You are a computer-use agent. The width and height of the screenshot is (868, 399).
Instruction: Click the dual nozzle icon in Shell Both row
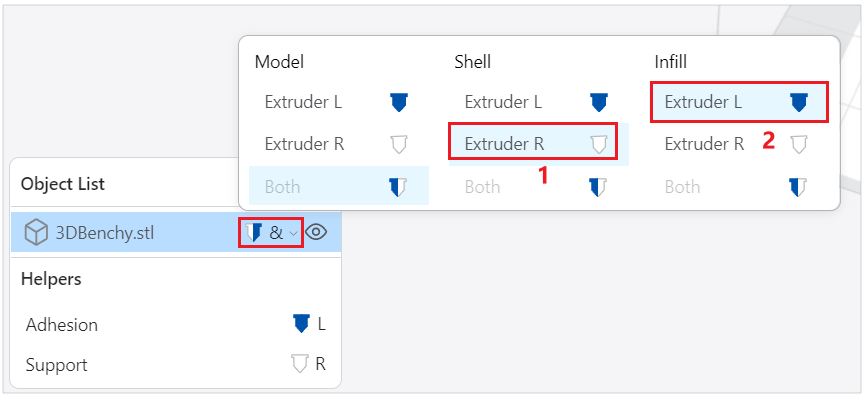point(598,187)
